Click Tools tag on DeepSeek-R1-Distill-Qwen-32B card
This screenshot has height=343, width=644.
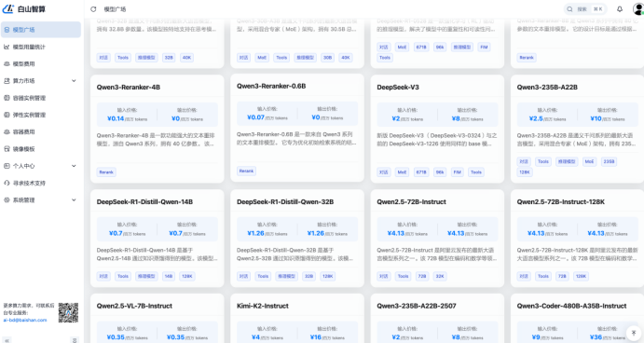tap(263, 276)
